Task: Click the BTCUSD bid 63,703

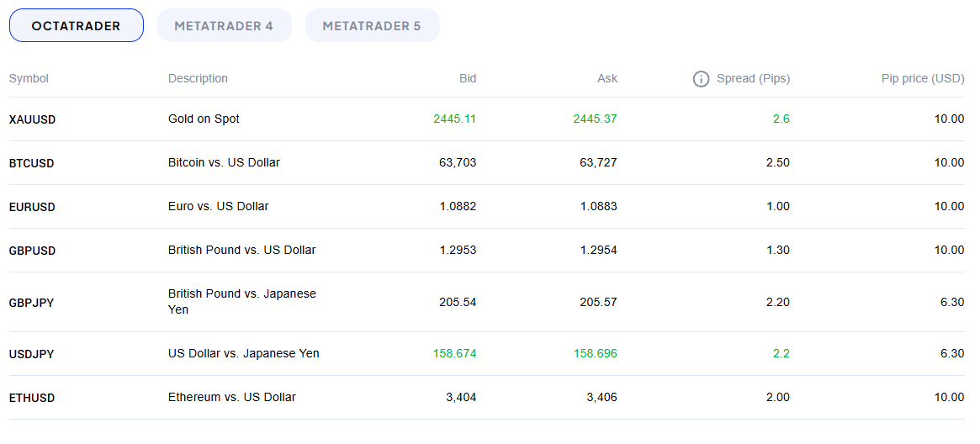Action: click(458, 162)
